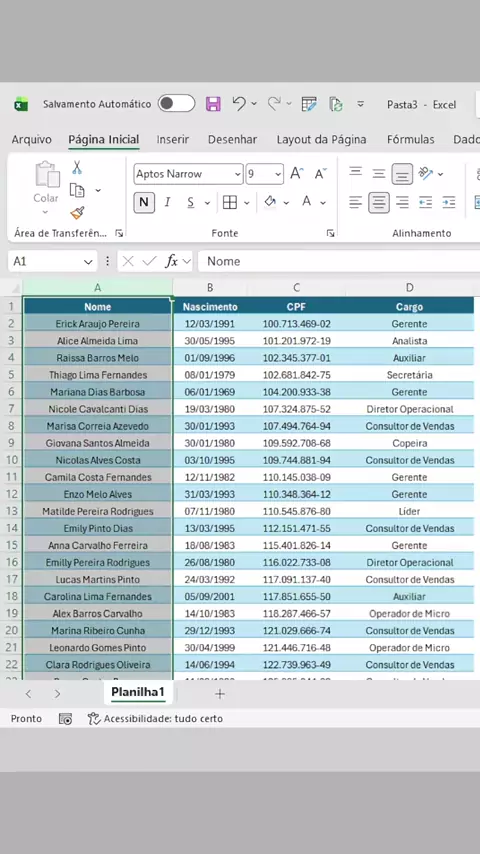Viewport: 480px width, 854px height.
Task: Select the Cargo header cell
Action: point(410,307)
